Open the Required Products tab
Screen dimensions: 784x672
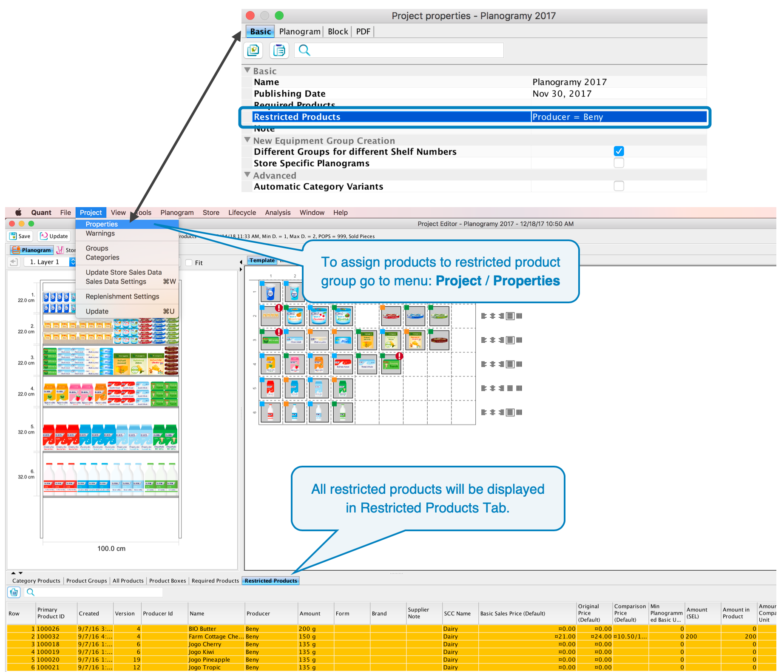point(215,581)
